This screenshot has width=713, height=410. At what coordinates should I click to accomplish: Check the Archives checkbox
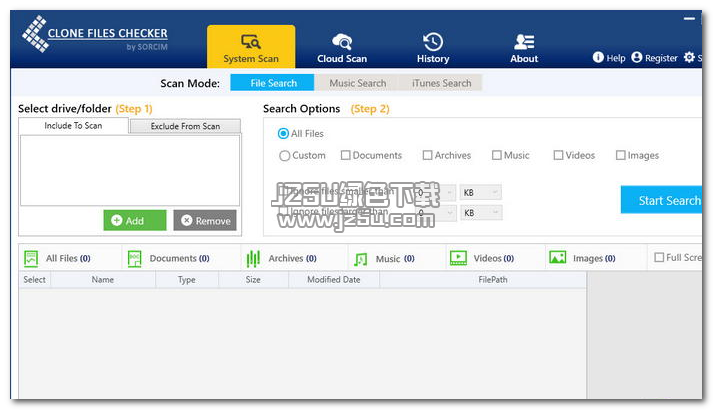pyautogui.click(x=427, y=155)
